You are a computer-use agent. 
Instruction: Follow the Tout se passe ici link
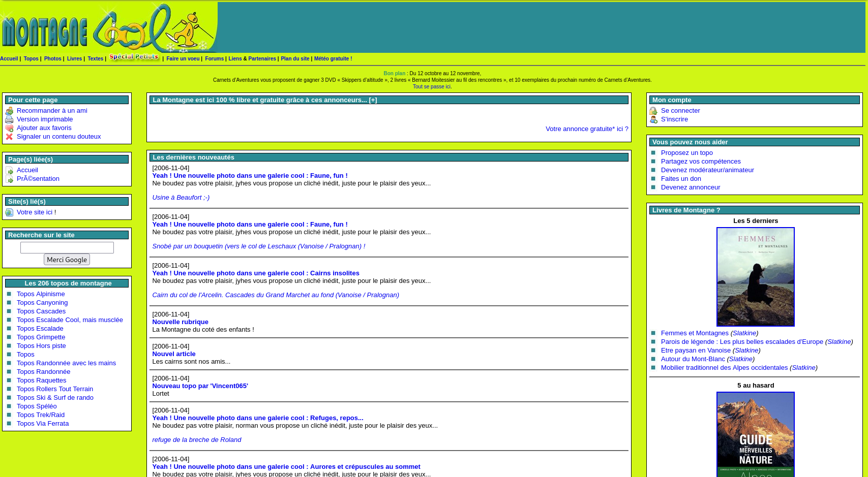[432, 86]
